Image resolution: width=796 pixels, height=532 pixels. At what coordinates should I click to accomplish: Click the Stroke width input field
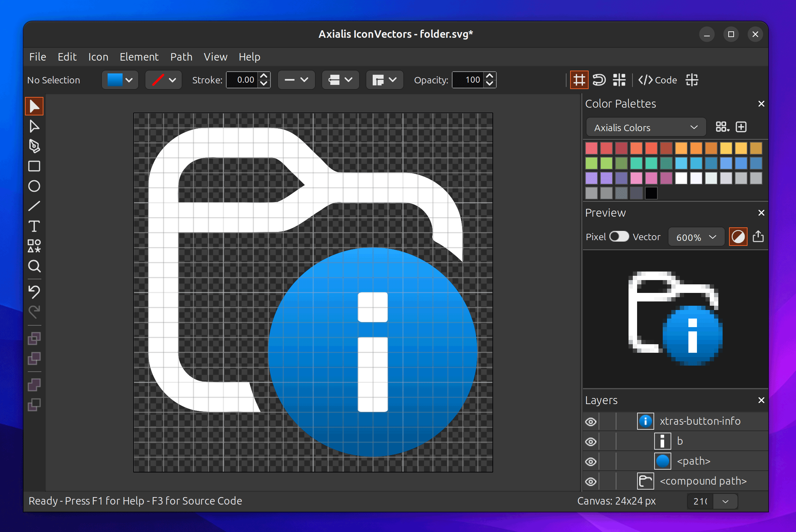pos(243,80)
